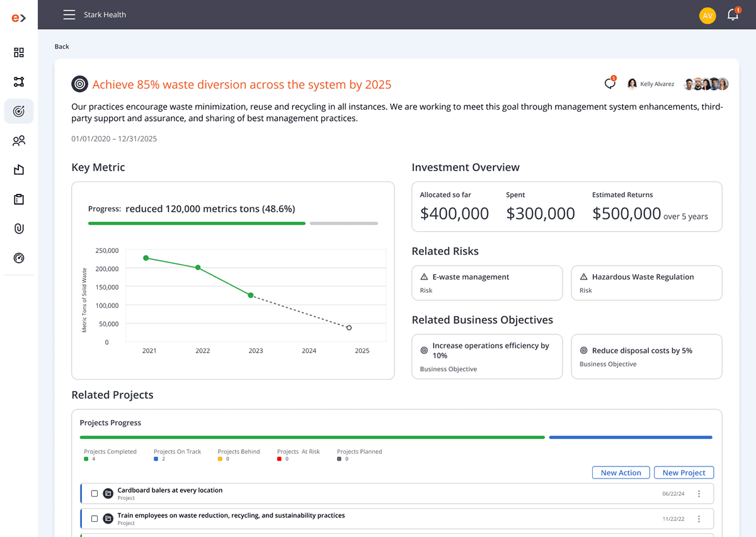This screenshot has height=537, width=756.
Task: Open the dashboard grid icon in sidebar
Action: [x=19, y=52]
